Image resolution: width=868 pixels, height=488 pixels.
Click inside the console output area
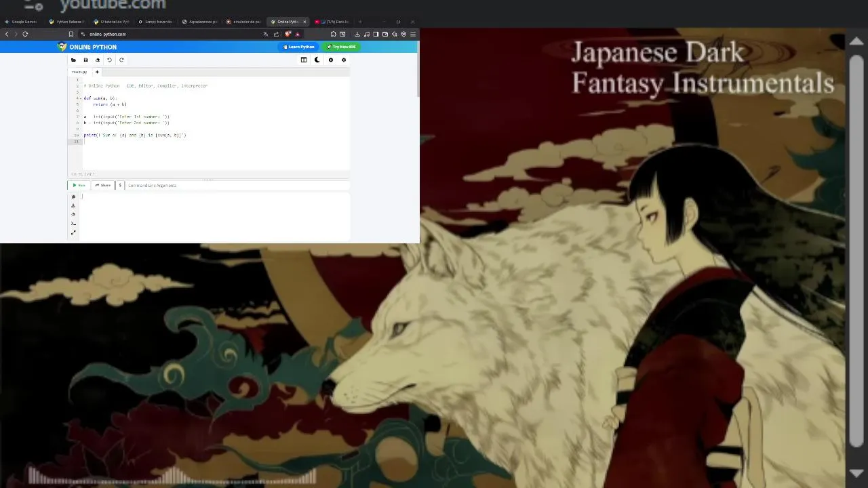214,216
